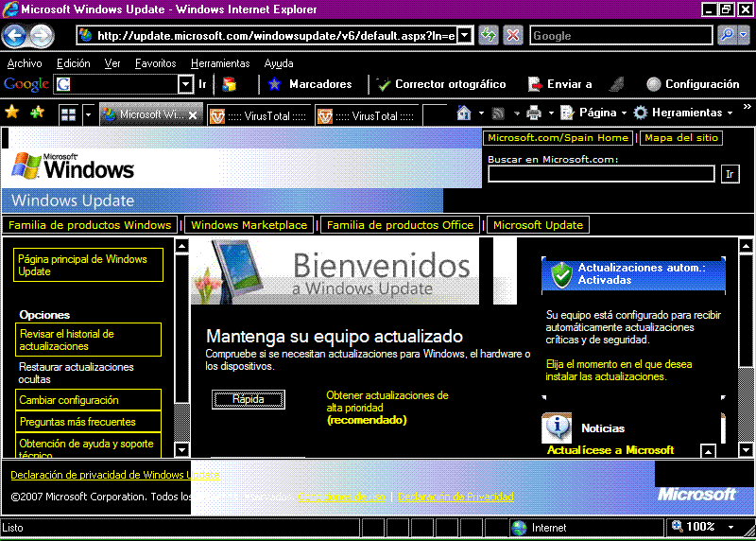Refresh the page using the green arrows icon
The image size is (756, 541).
pos(489,35)
